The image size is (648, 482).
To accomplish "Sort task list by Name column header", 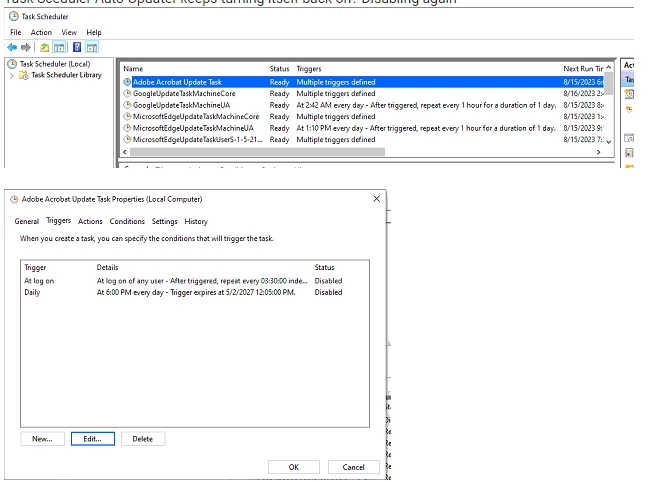I will [x=133, y=69].
